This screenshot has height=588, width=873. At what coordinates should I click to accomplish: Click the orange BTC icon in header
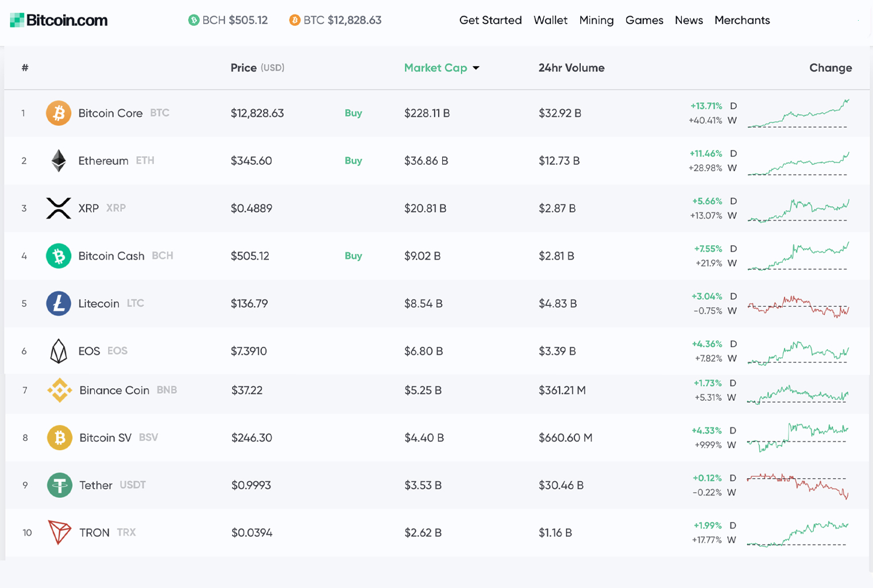click(295, 21)
